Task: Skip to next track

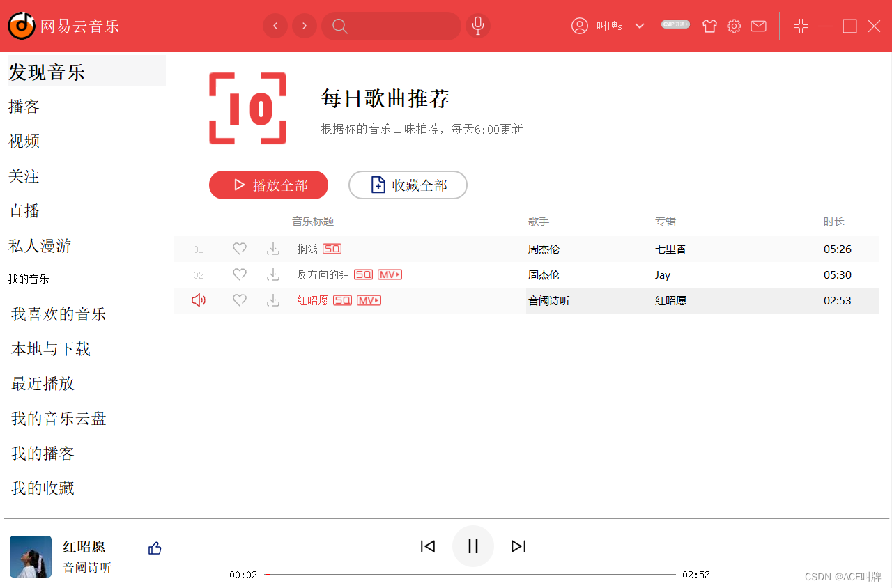Action: click(518, 546)
